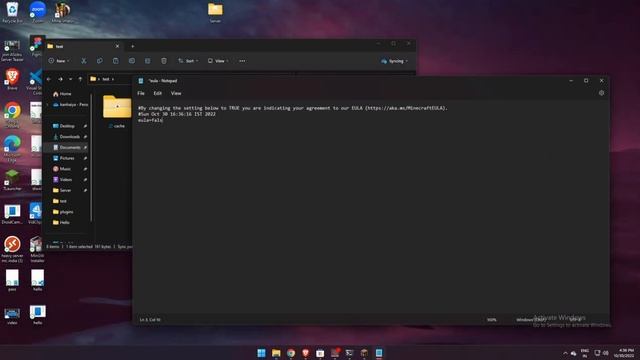
Task: Open File Explorer from the taskbar
Action: (x=276, y=353)
